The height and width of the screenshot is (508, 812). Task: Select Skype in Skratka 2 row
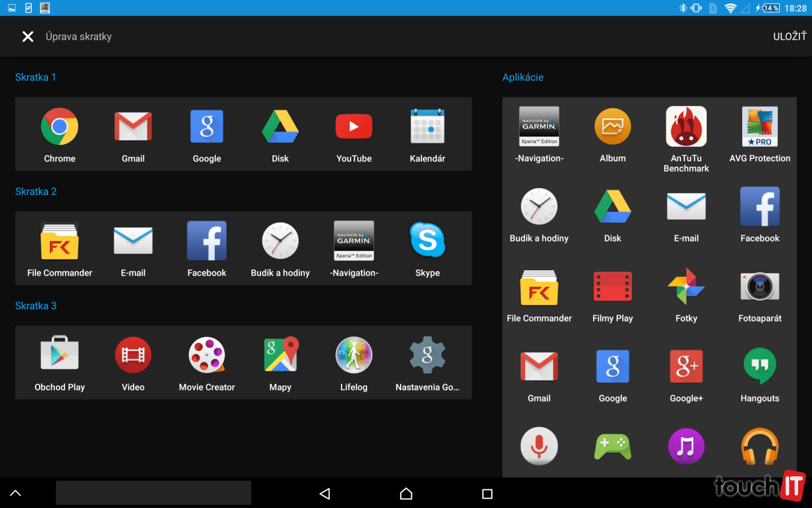pyautogui.click(x=427, y=241)
